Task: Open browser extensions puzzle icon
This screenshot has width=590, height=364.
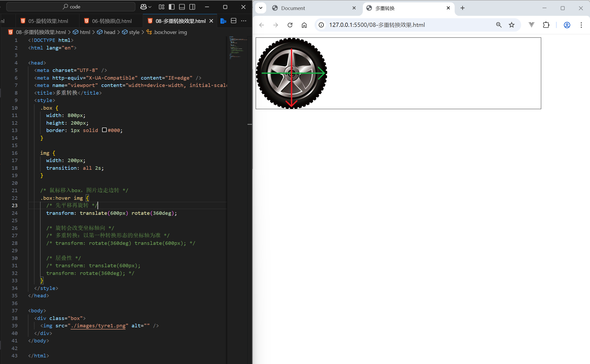Action: pyautogui.click(x=546, y=25)
